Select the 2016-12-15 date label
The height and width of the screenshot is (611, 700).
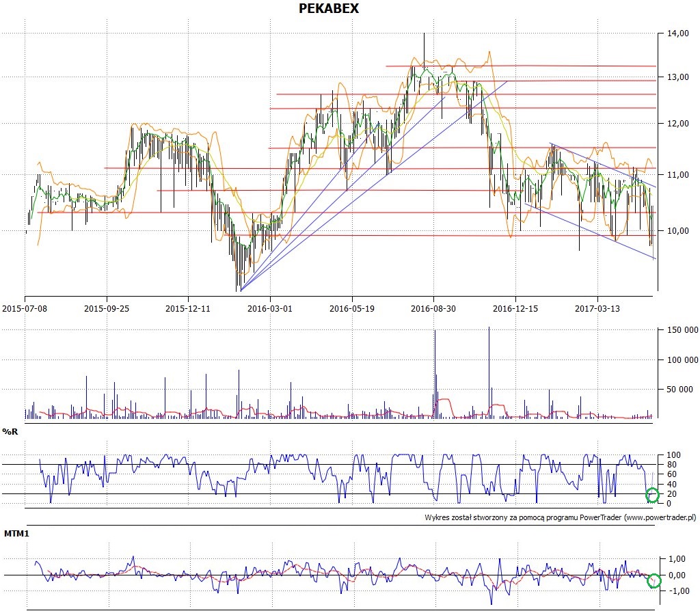(x=515, y=308)
